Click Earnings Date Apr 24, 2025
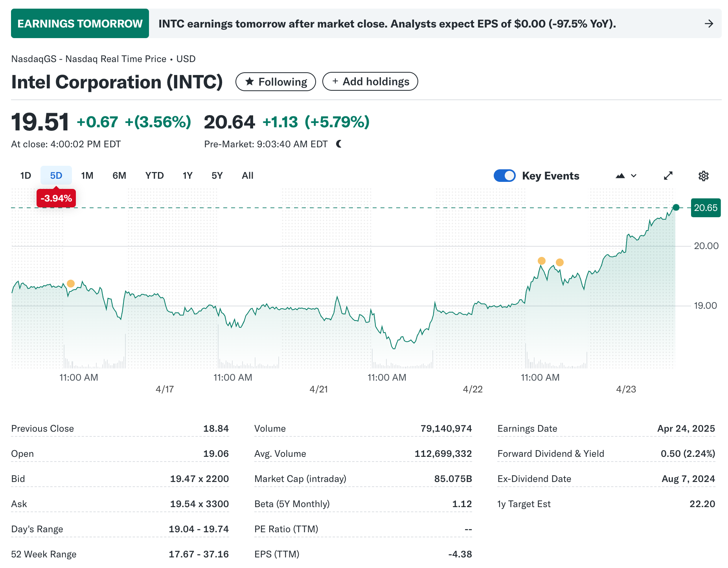Viewport: 728px width, 568px height. (686, 429)
